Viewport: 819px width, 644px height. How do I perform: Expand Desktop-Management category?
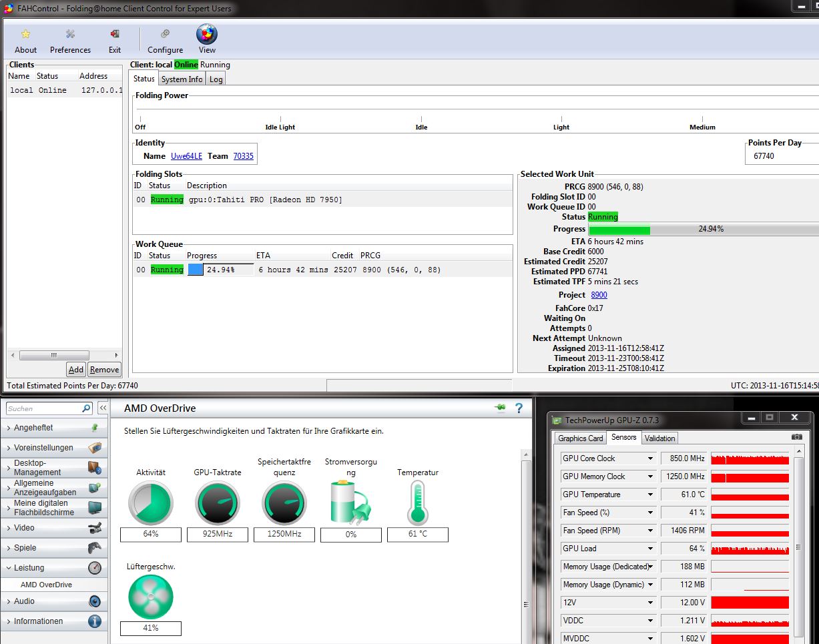click(x=53, y=467)
